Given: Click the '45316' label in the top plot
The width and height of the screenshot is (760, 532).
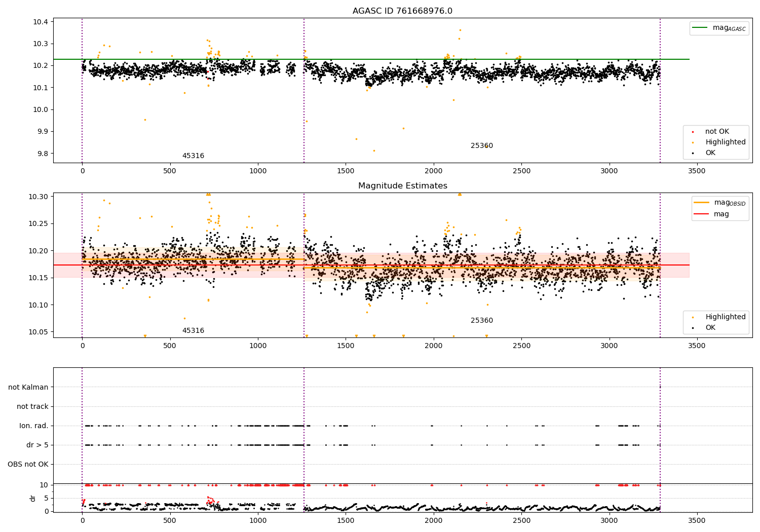Looking at the screenshot, I should [193, 156].
